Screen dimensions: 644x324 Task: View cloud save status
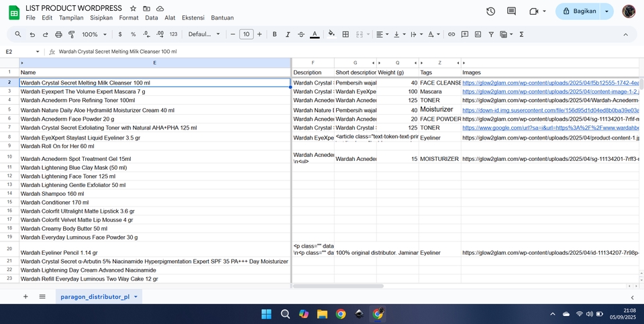160,9
